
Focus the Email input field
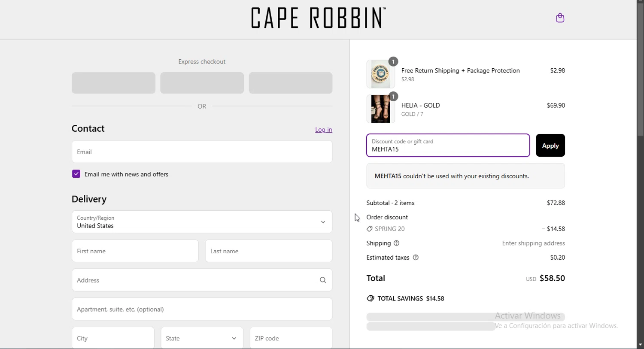tap(202, 152)
